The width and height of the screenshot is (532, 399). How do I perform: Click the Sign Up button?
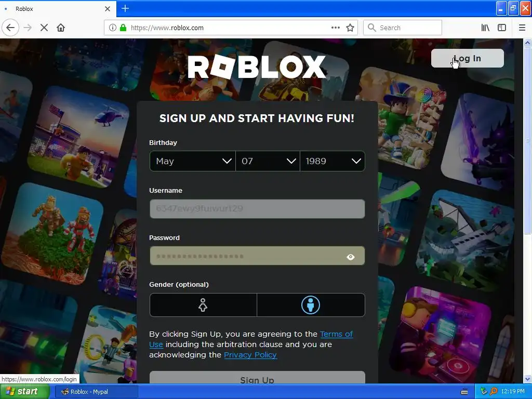[257, 377]
